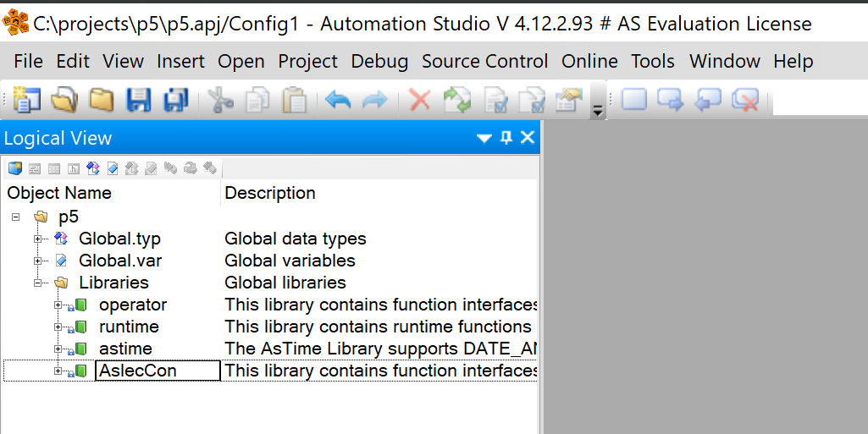The image size is (868, 434).
Task: Select the runtime library item
Action: 129,327
